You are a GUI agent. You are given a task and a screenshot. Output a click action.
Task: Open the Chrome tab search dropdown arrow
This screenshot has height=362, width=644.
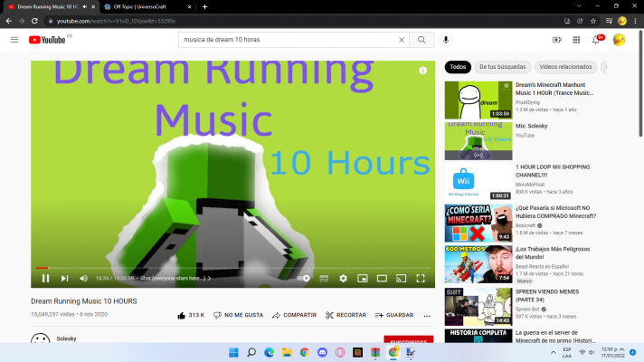[579, 6]
